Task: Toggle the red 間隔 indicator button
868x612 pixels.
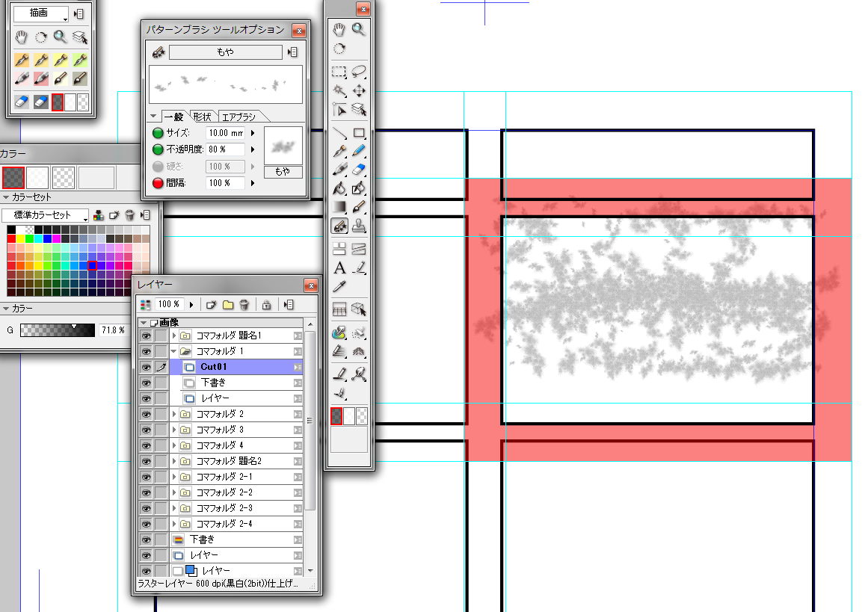Action: tap(158, 182)
